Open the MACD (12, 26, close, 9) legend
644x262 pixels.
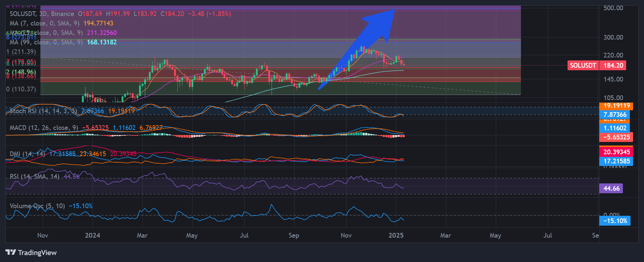coord(44,128)
